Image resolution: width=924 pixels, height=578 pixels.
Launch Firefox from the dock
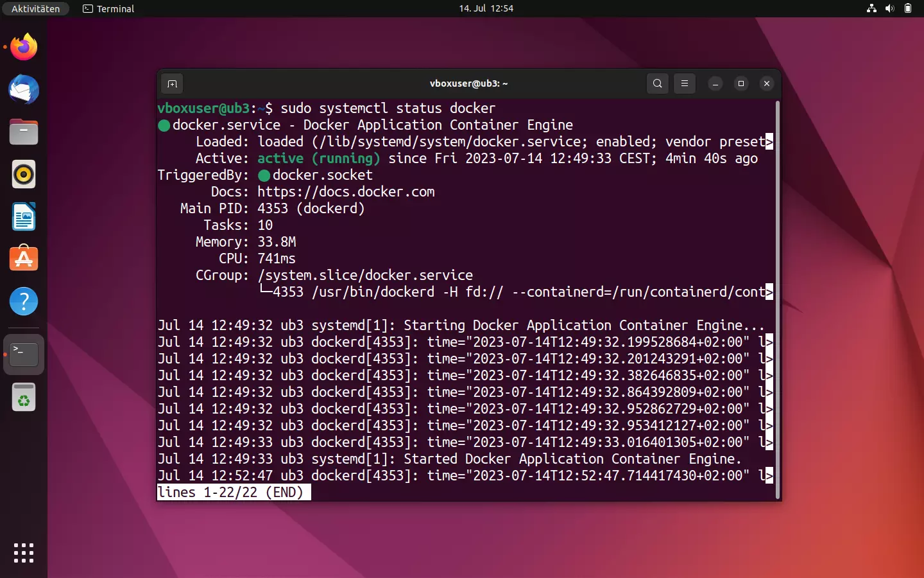click(x=23, y=47)
